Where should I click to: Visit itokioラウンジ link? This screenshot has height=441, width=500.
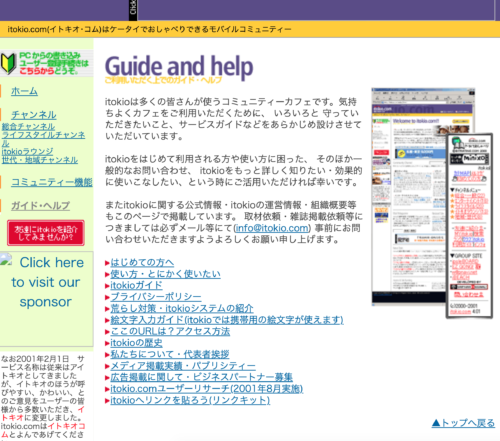(x=27, y=152)
